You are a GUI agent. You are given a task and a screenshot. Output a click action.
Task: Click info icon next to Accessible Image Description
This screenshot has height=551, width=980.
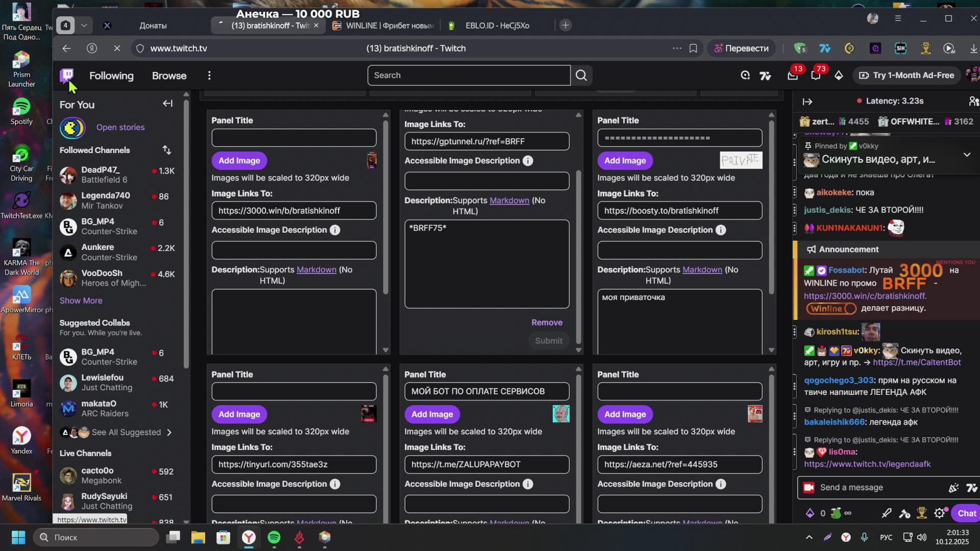click(x=335, y=230)
